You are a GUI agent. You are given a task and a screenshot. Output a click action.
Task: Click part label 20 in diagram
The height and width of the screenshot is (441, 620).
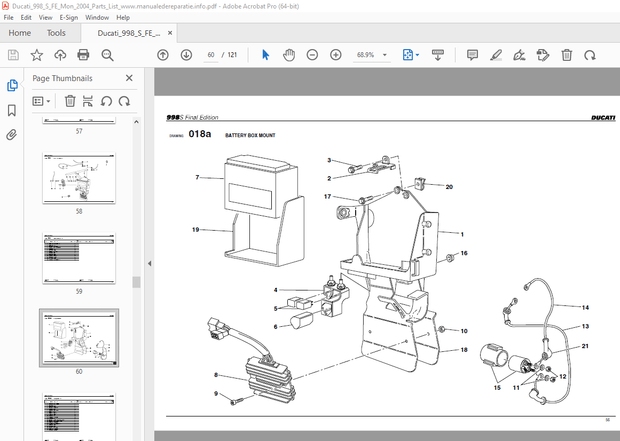(449, 187)
